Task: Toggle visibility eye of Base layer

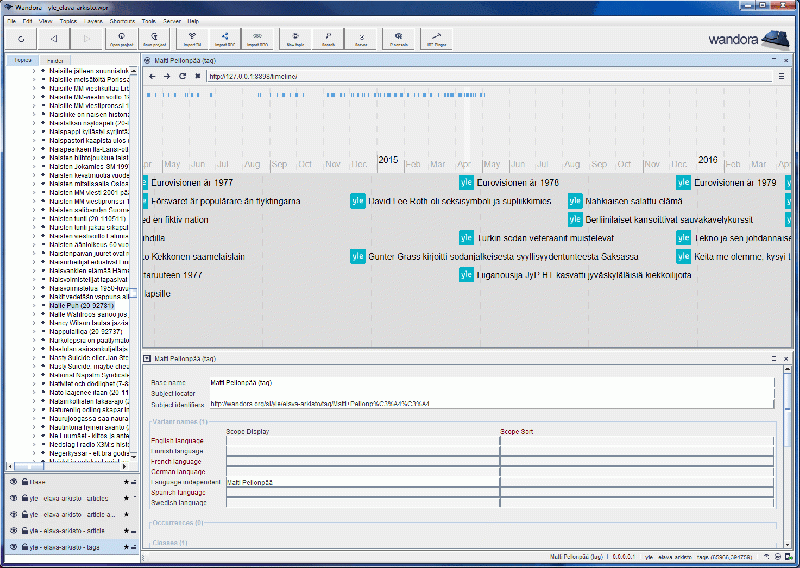Action: point(14,482)
